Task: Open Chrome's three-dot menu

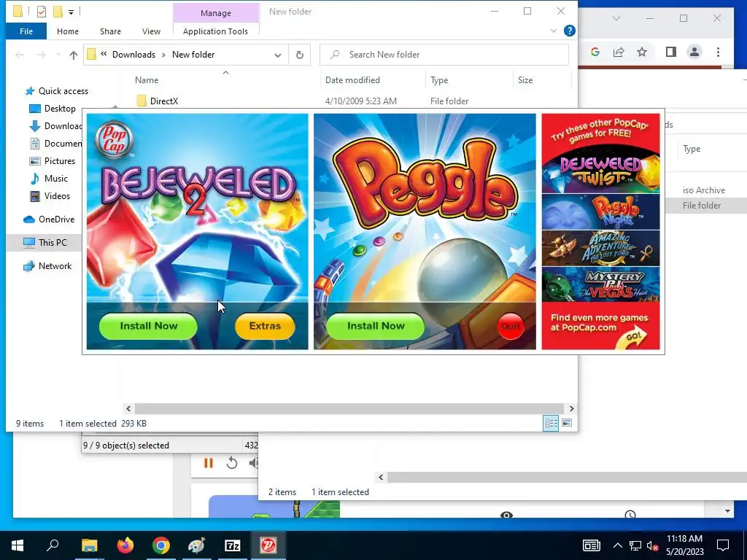Action: [718, 52]
